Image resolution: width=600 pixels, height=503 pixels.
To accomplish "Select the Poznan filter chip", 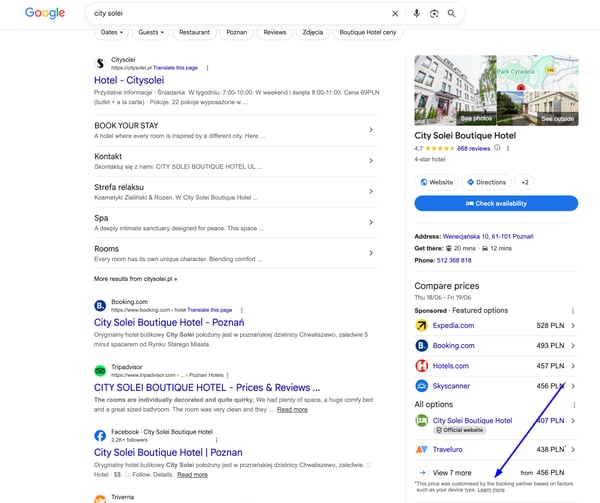I will (x=236, y=33).
